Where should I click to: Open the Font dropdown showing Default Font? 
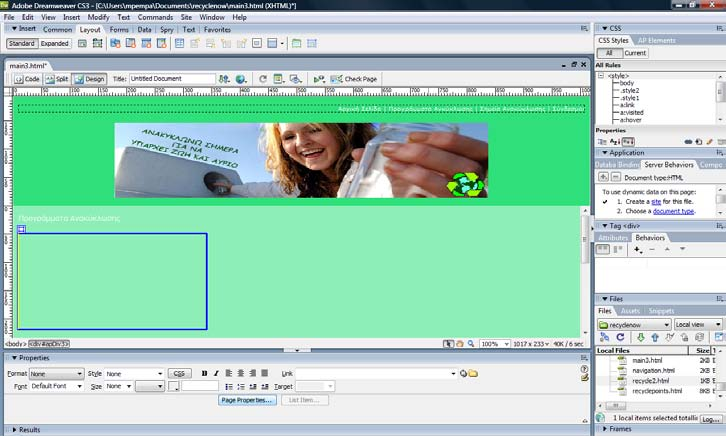click(56, 386)
